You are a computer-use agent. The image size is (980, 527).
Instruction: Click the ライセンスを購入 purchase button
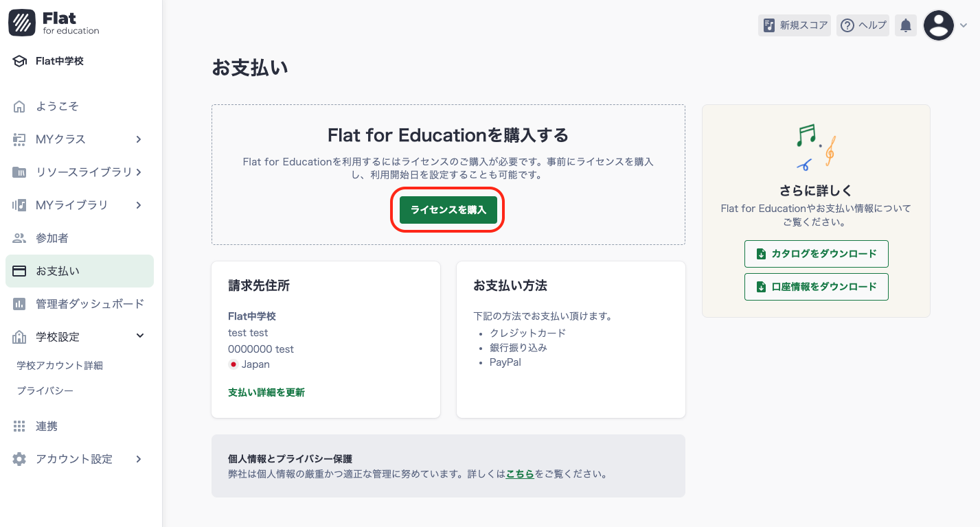tap(447, 209)
